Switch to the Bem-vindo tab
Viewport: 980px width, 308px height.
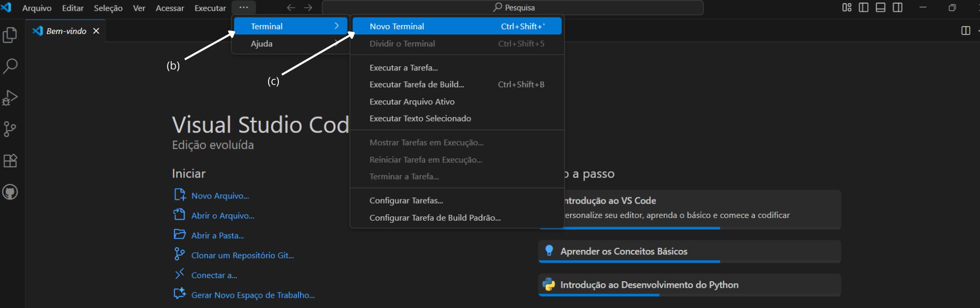pyautogui.click(x=66, y=31)
